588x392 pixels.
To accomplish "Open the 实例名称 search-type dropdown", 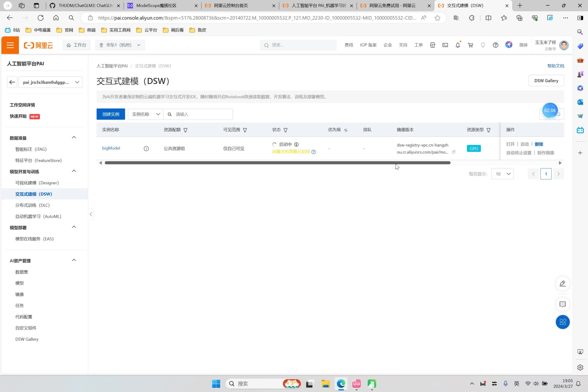I will [x=146, y=114].
